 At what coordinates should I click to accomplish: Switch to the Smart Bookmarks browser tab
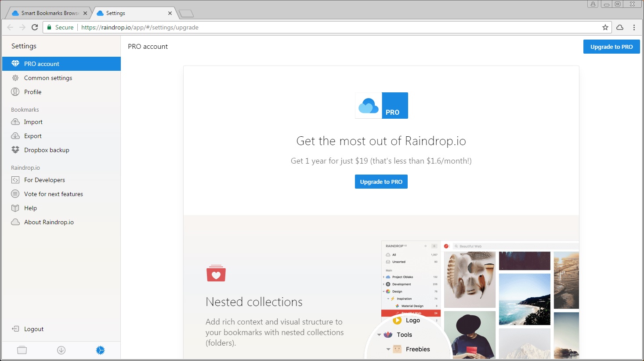click(50, 13)
